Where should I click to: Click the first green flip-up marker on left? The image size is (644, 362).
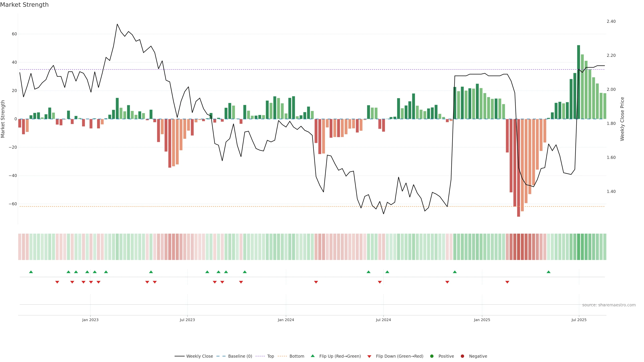[x=31, y=272]
